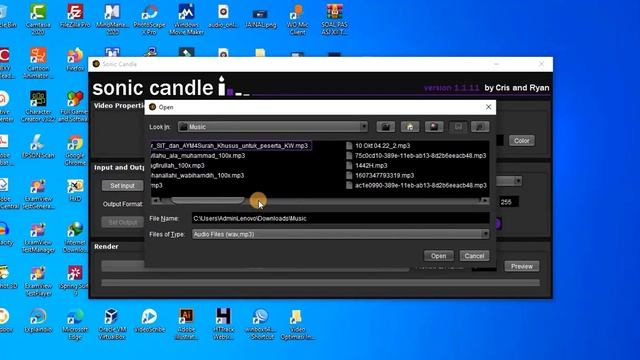The width and height of the screenshot is (640, 360).
Task: Select the SOAL PAS archive desktop icon
Action: pyautogui.click(x=334, y=19)
